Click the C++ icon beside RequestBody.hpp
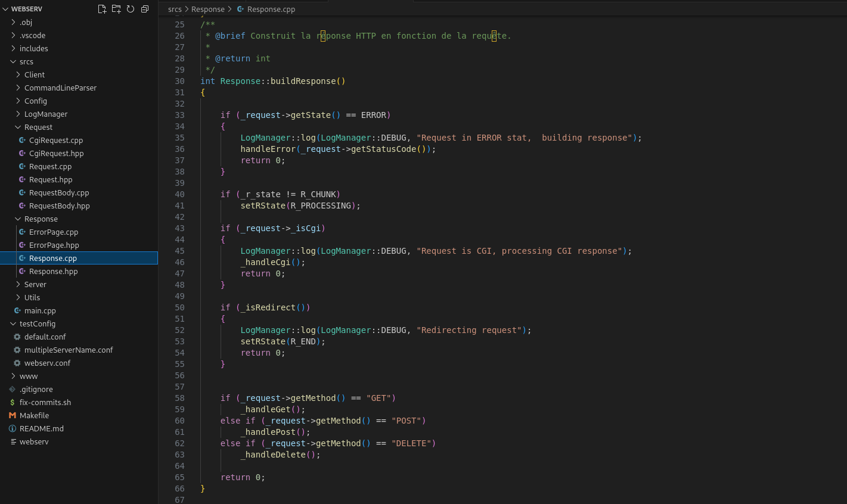Image resolution: width=847 pixels, height=504 pixels. [x=22, y=206]
